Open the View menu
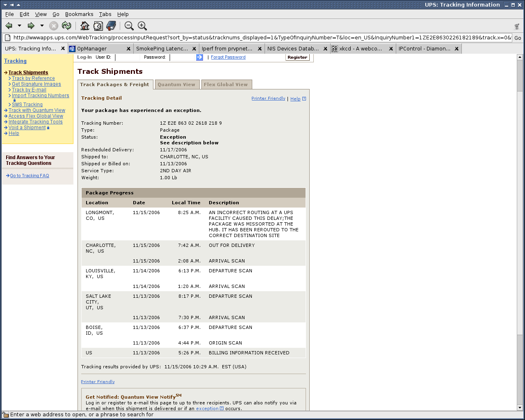The height and width of the screenshot is (420, 525). [x=41, y=14]
